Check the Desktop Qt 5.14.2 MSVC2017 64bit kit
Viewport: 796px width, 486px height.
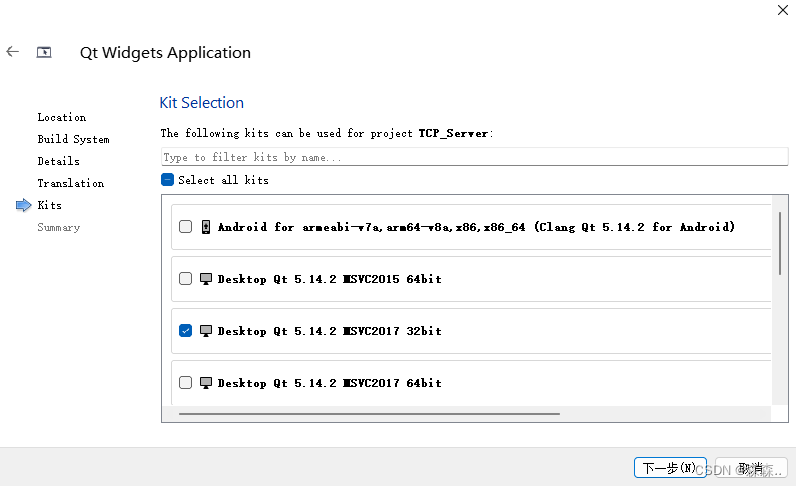coord(185,383)
